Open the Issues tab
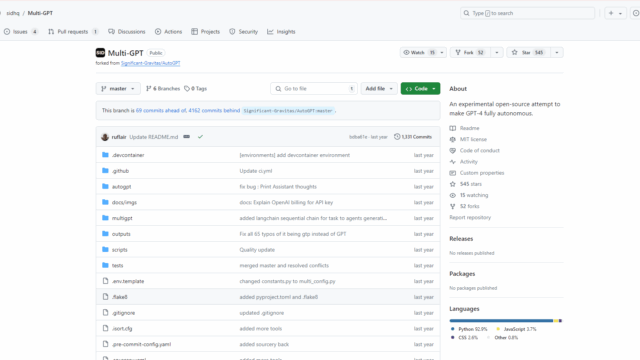640x360 pixels. pyautogui.click(x=21, y=31)
